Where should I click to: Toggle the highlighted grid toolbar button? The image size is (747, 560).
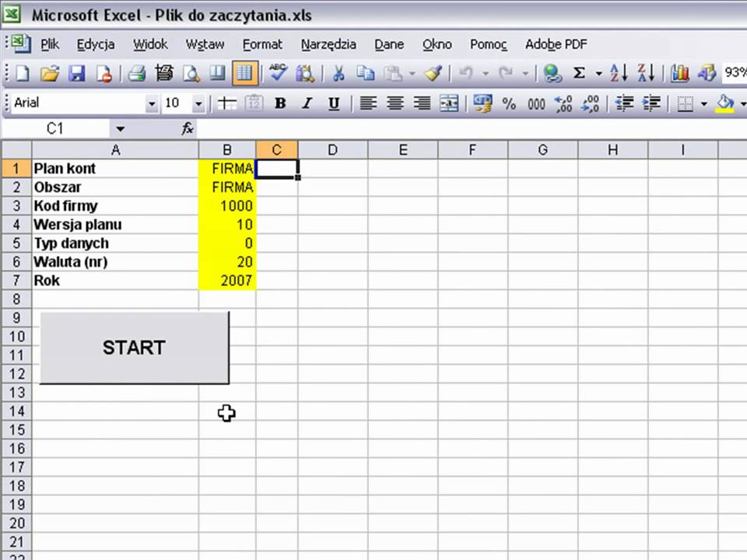(x=245, y=73)
